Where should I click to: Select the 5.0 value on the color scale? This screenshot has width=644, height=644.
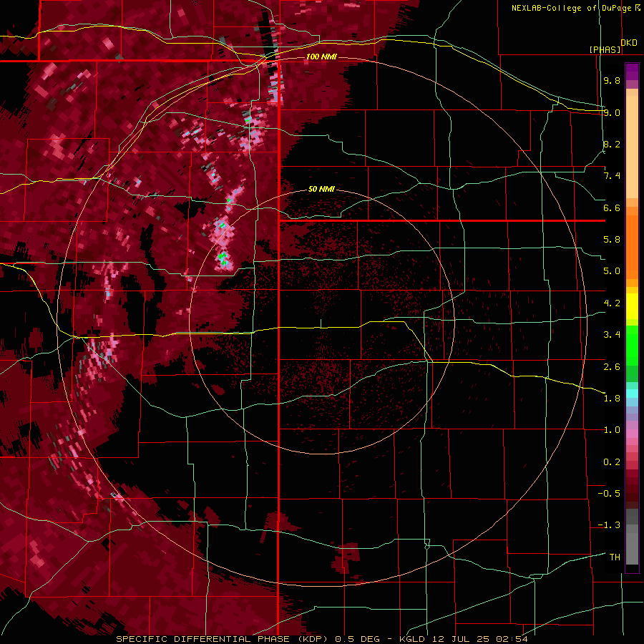point(612,271)
